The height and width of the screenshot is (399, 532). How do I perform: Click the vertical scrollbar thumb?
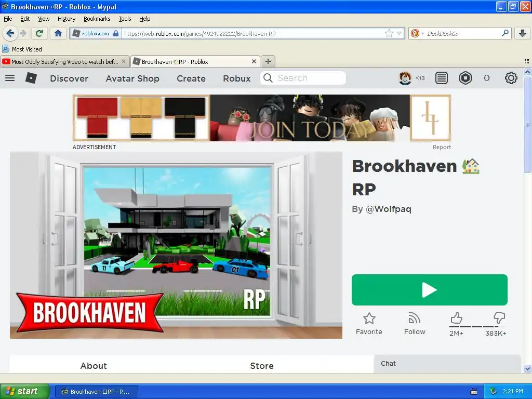pos(527,124)
